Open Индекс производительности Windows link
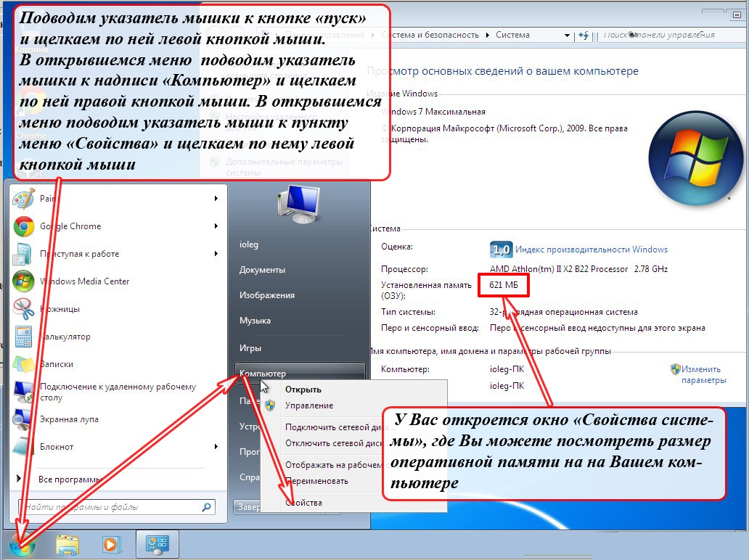749x560 pixels. click(592, 250)
